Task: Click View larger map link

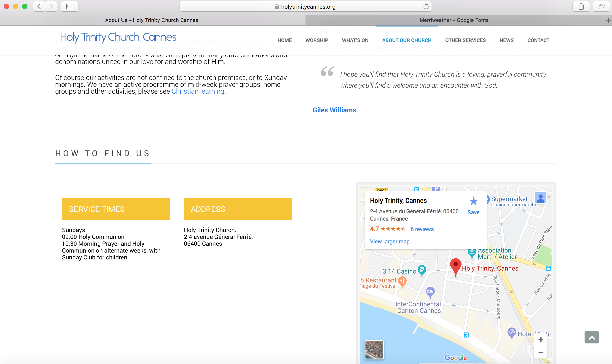Action: click(x=389, y=242)
